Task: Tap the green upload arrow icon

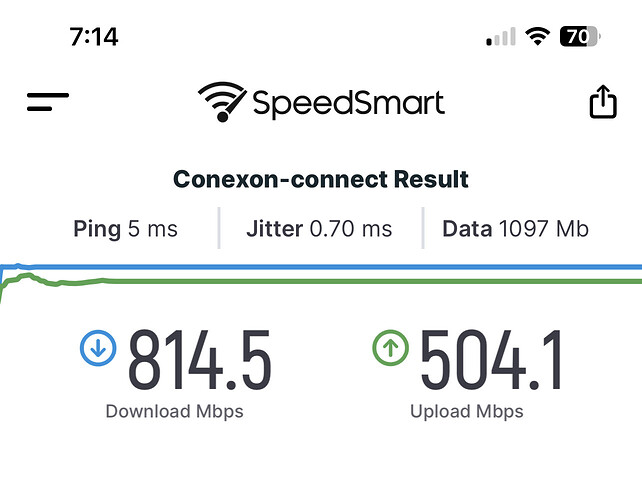Action: click(x=391, y=348)
